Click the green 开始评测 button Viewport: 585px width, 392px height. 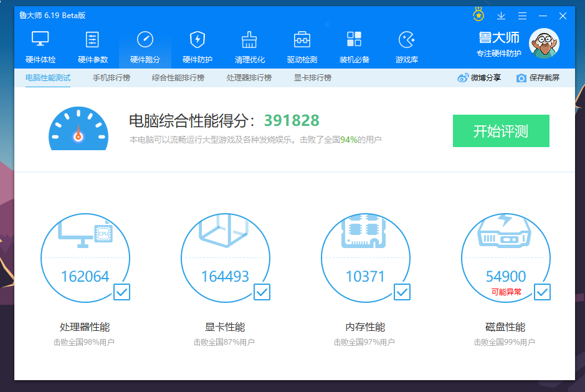pyautogui.click(x=501, y=131)
